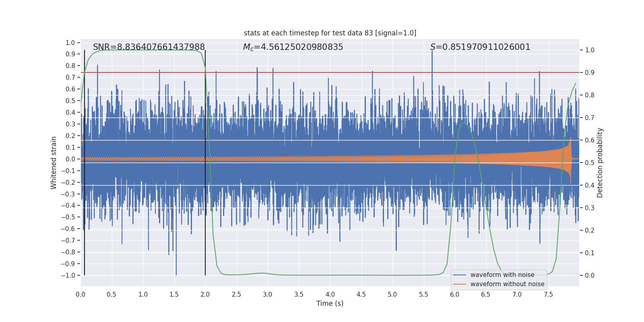This screenshot has width=644, height=322.
Task: Click the whitened strain tick label −0.3
Action: tap(68, 194)
